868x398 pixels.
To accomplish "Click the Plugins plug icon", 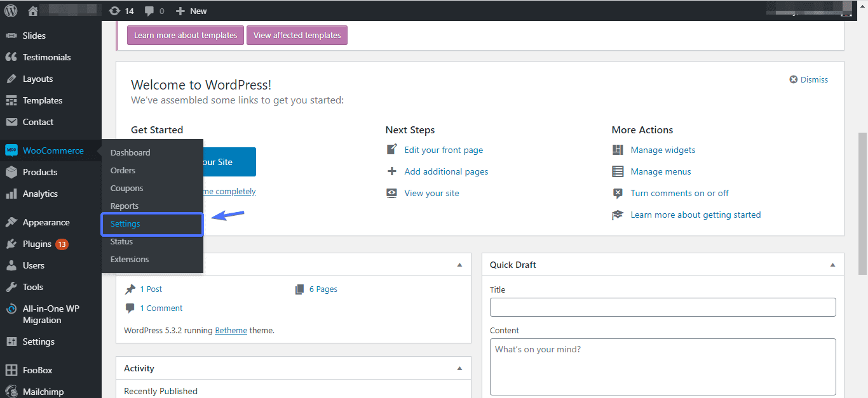I will 11,244.
